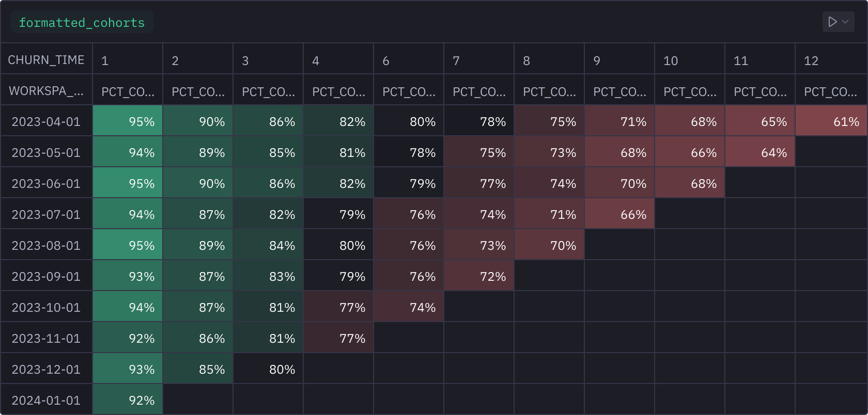Image resolution: width=868 pixels, height=415 pixels.
Task: Select the 2024-01-01 row label
Action: [x=45, y=399]
